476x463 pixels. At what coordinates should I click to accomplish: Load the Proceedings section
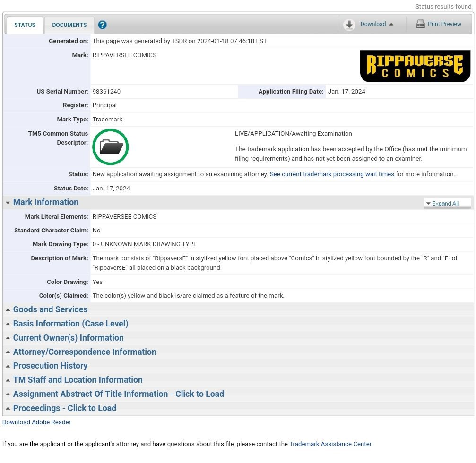(64, 408)
